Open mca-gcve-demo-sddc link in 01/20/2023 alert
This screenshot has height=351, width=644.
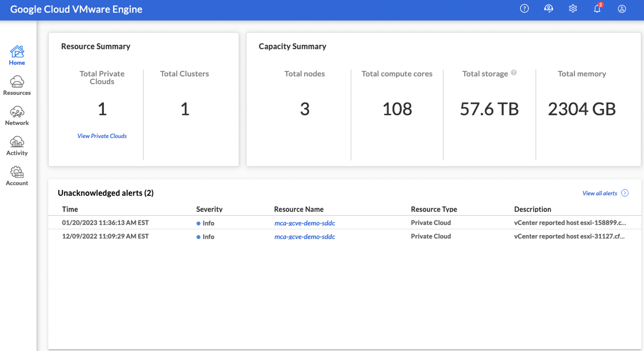305,223
